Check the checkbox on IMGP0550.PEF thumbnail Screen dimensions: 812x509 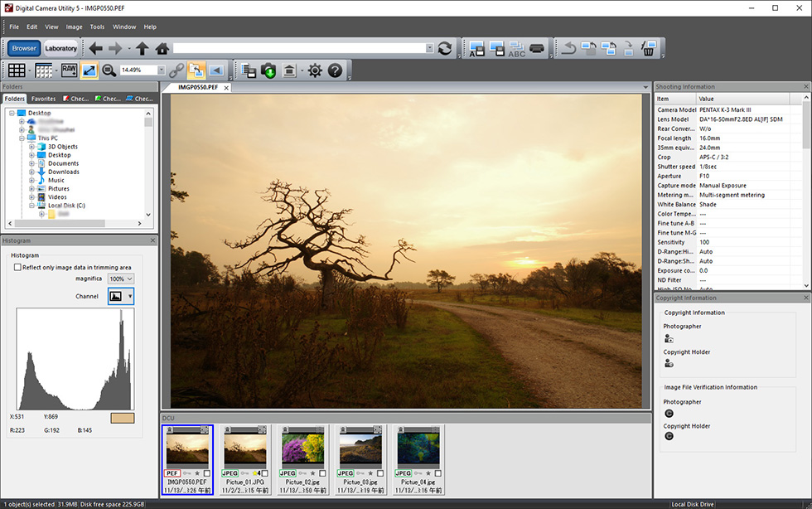(x=206, y=473)
